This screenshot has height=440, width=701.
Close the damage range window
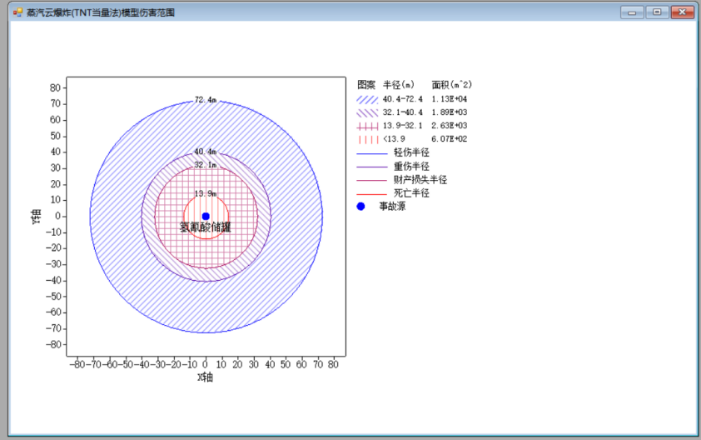coord(682,12)
